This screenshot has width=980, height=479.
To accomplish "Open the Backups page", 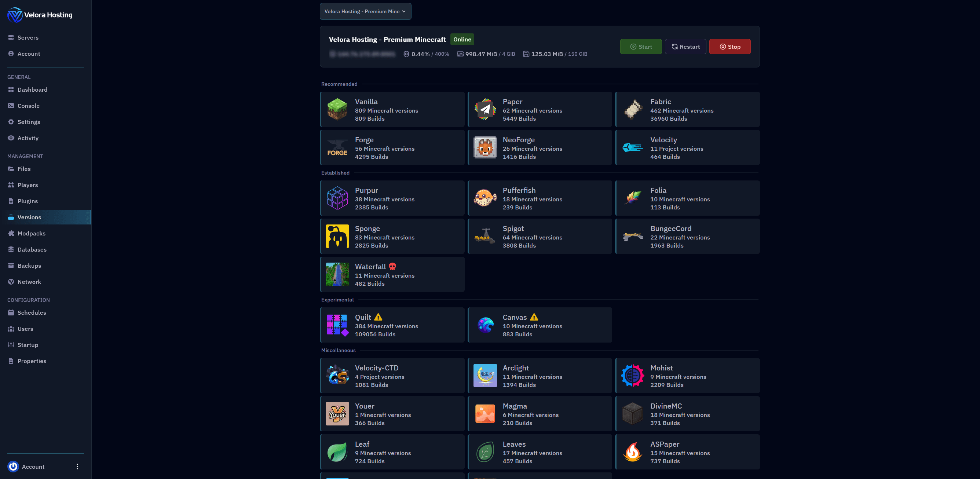I will [29, 266].
